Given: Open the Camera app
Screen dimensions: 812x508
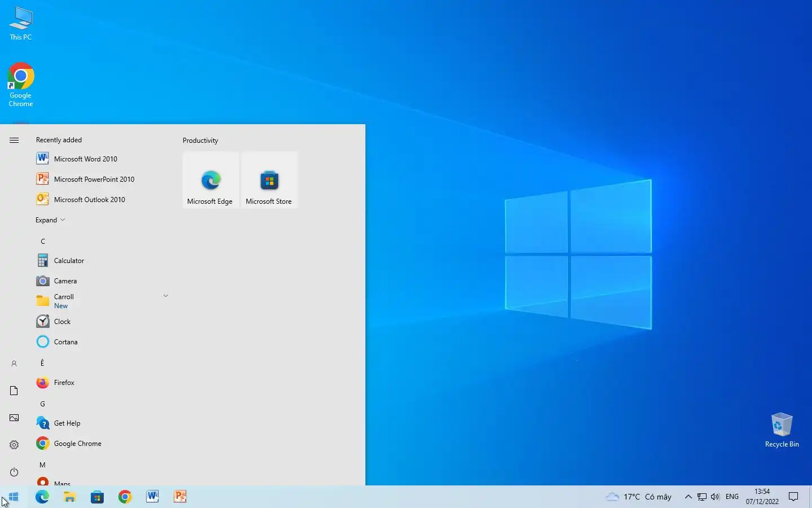Looking at the screenshot, I should pyautogui.click(x=101, y=281).
